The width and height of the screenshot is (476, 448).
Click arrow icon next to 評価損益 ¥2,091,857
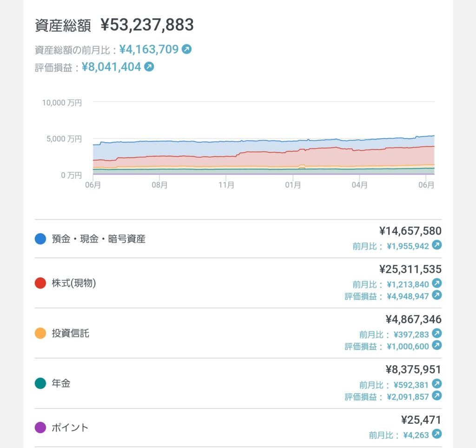coord(436,396)
